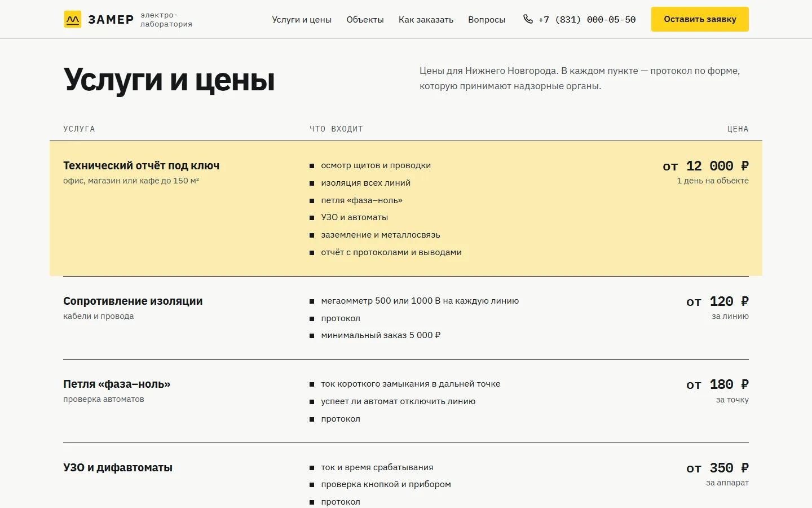The image size is (812, 508).
Task: Click мегаомметр 500 или 1000 В item
Action: [x=420, y=301]
